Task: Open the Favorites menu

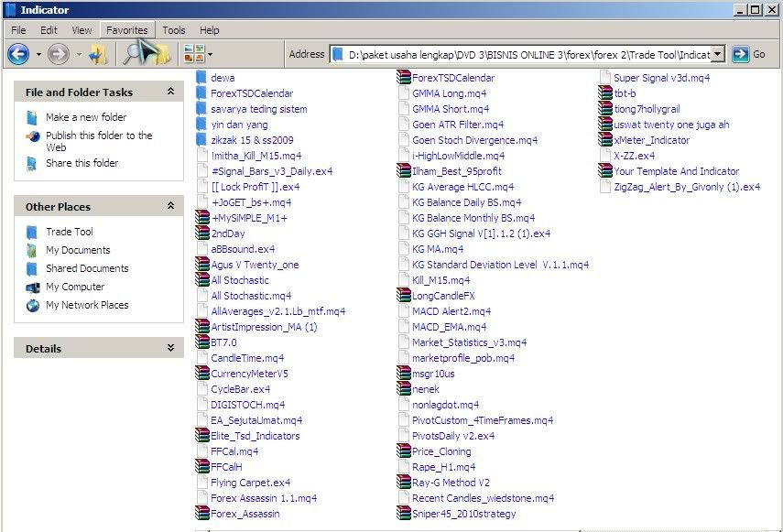Action: [x=127, y=30]
